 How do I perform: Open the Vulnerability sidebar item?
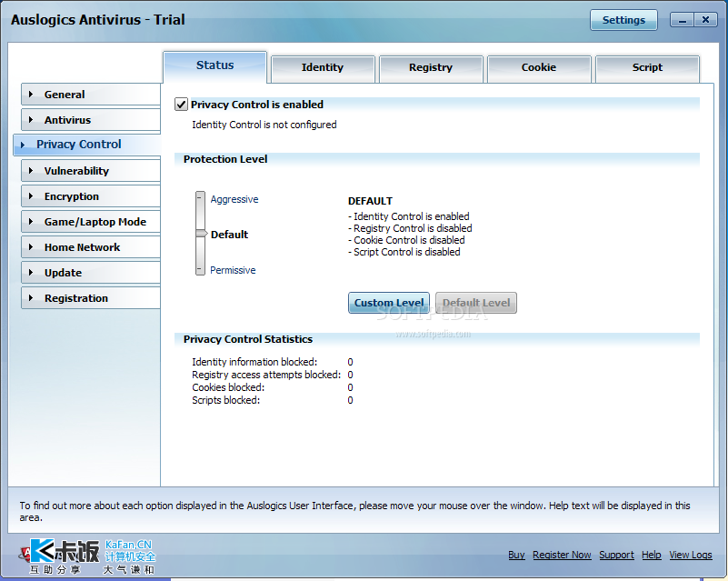click(91, 171)
